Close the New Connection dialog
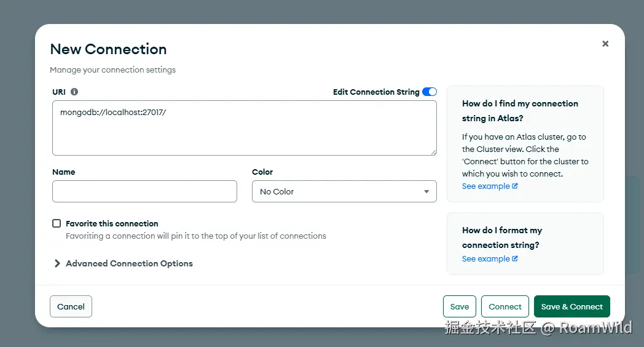The height and width of the screenshot is (347, 644). [605, 44]
